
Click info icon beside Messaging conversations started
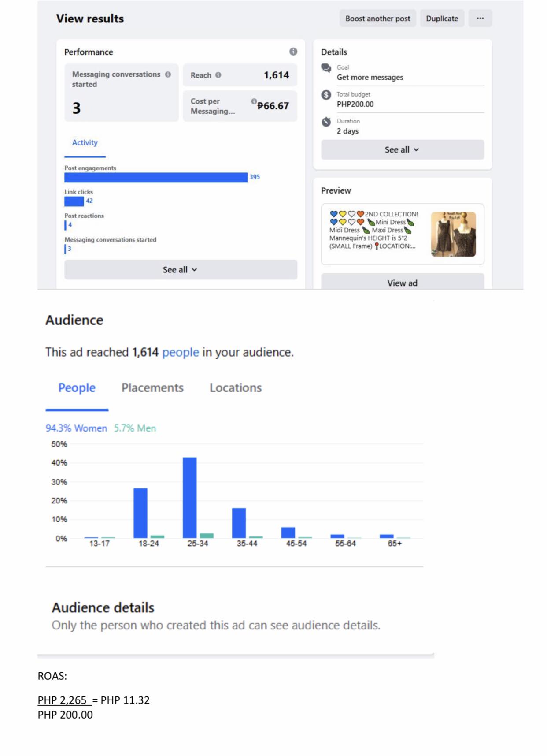click(x=168, y=74)
